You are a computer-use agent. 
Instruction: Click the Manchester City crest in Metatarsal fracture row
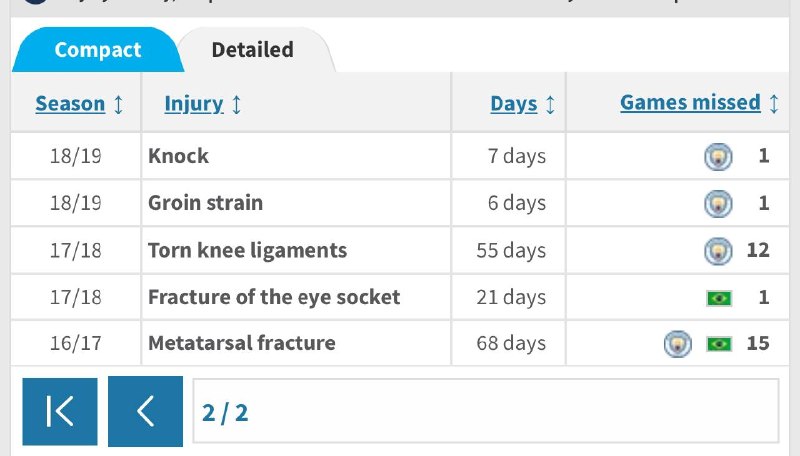tap(678, 344)
